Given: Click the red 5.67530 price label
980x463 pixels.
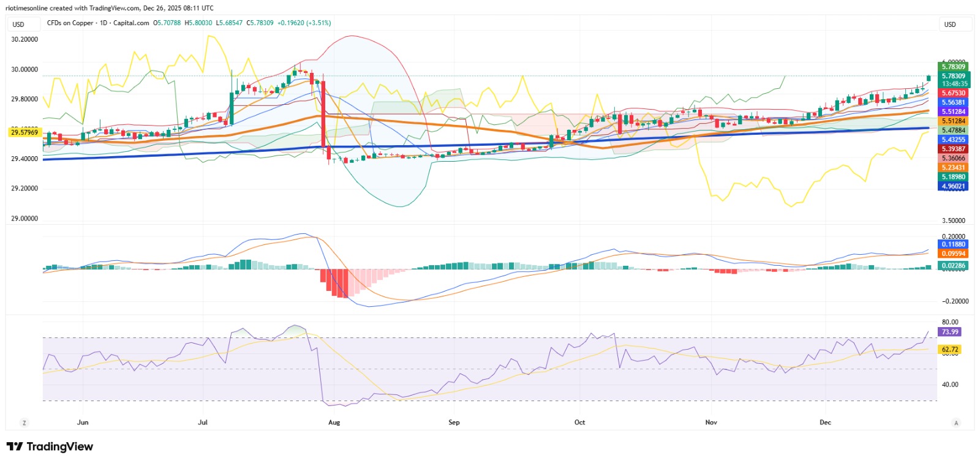Looking at the screenshot, I should [x=954, y=93].
